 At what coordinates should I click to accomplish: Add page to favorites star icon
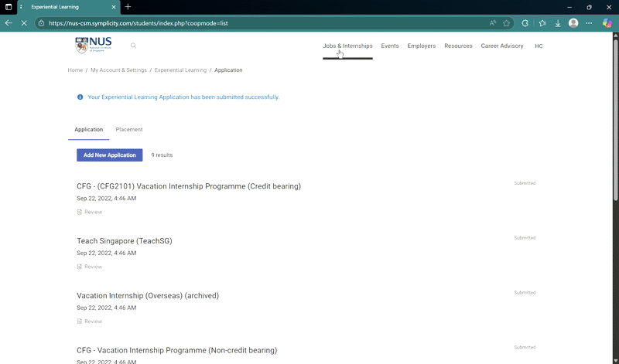click(506, 23)
